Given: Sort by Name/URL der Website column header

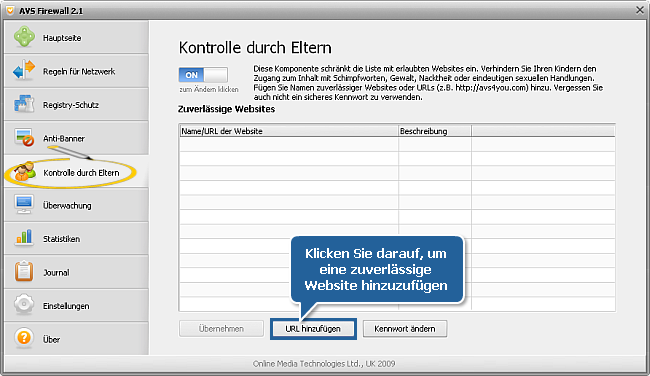Looking at the screenshot, I should pyautogui.click(x=289, y=131).
